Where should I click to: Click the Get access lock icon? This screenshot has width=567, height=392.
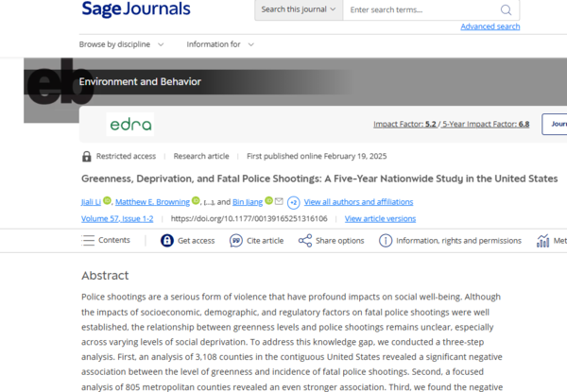pyautogui.click(x=167, y=241)
